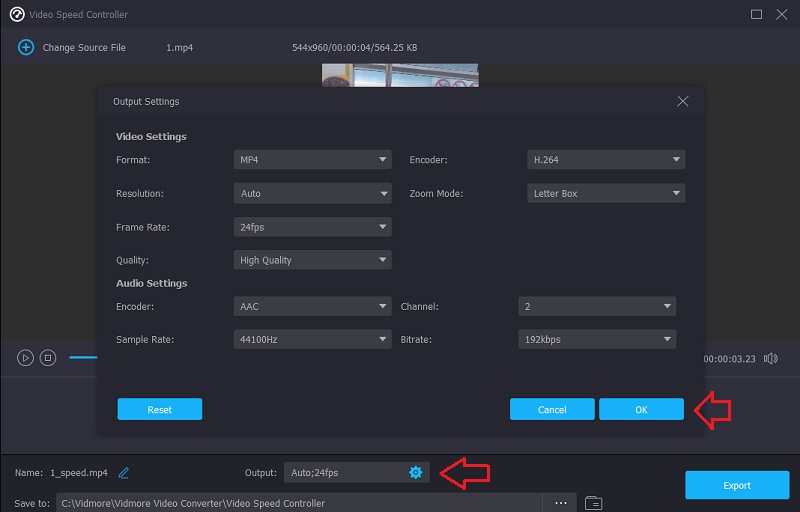Expand the Resolution dropdown

coord(312,193)
